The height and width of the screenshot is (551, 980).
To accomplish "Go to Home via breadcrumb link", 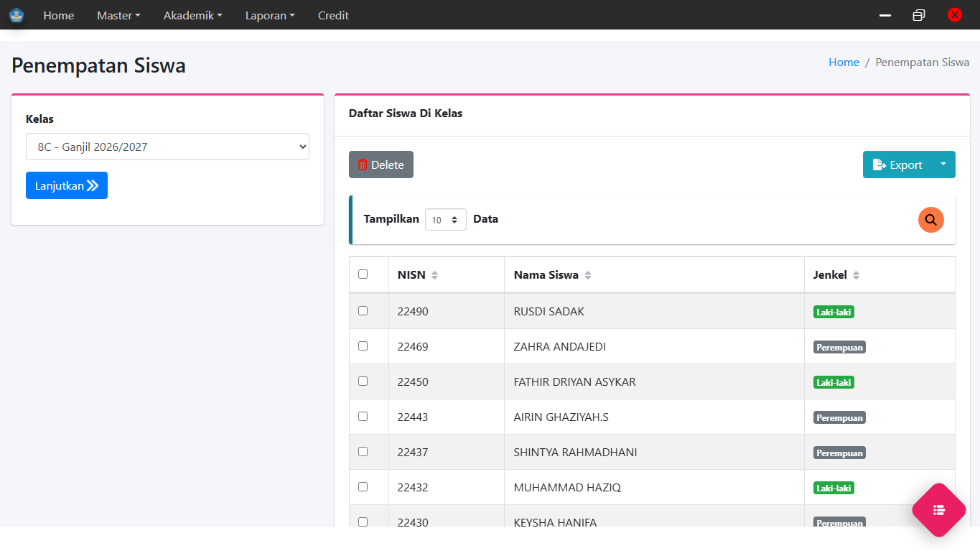I will (x=844, y=62).
